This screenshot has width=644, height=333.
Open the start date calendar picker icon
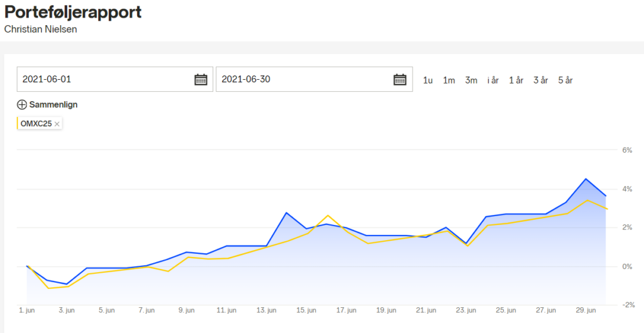(201, 79)
